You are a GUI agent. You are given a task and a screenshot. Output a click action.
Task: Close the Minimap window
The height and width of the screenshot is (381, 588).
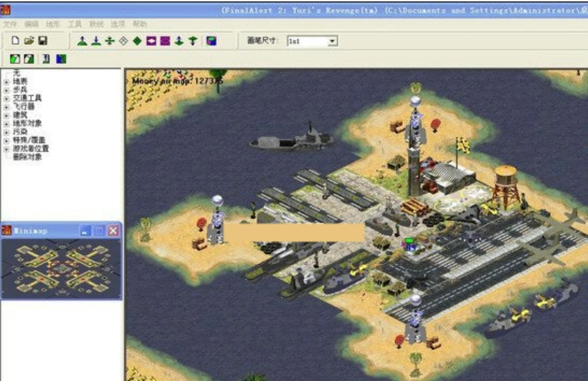coord(113,230)
